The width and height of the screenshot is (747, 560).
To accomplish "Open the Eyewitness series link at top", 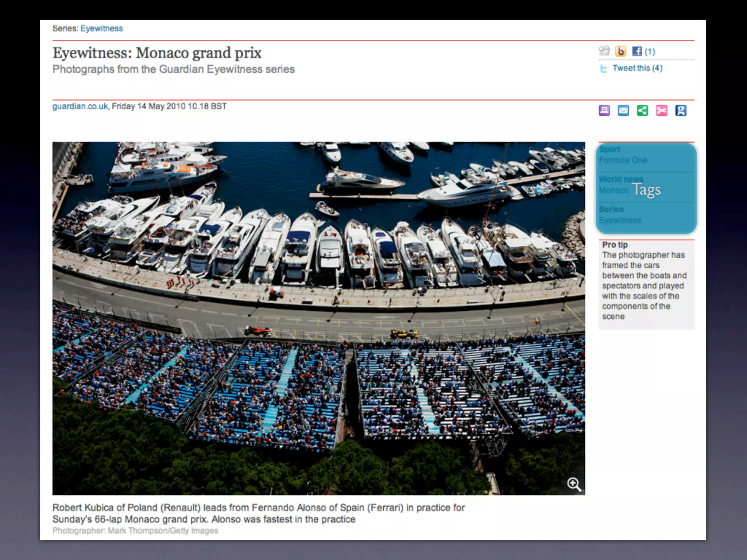I will point(101,28).
